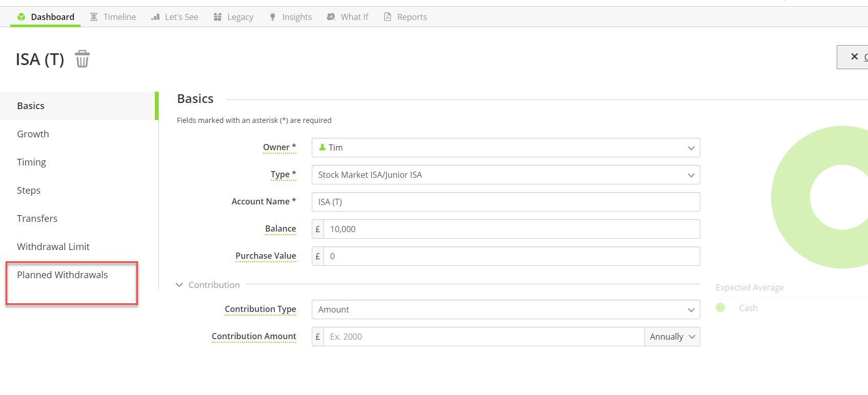Open the Reports tab
Screen dimensions: 868x395
click(x=405, y=17)
